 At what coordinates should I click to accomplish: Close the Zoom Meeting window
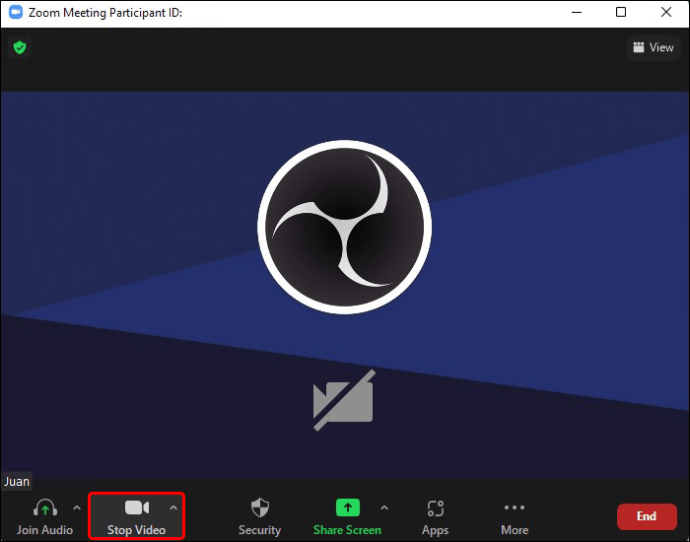666,12
